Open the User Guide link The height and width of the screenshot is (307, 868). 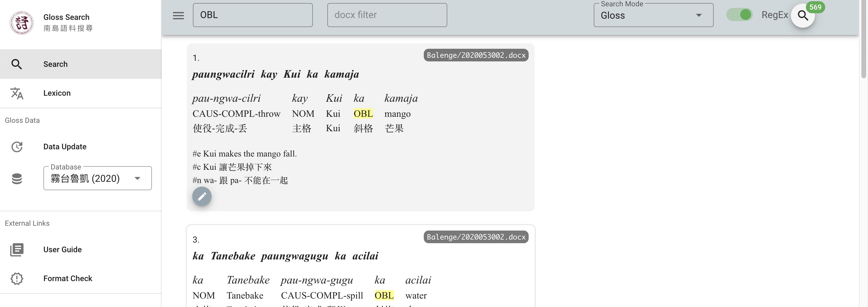click(80, 250)
